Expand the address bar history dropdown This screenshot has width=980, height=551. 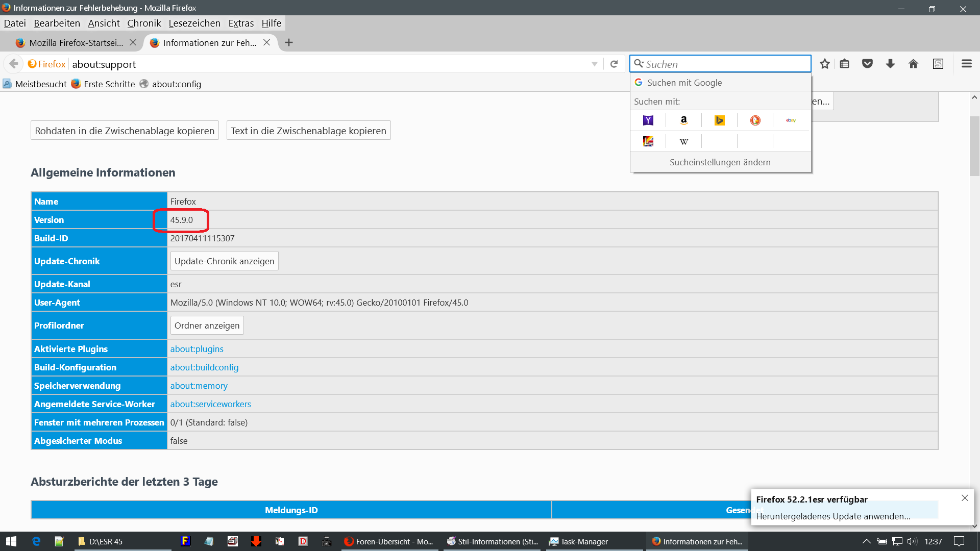pyautogui.click(x=594, y=64)
